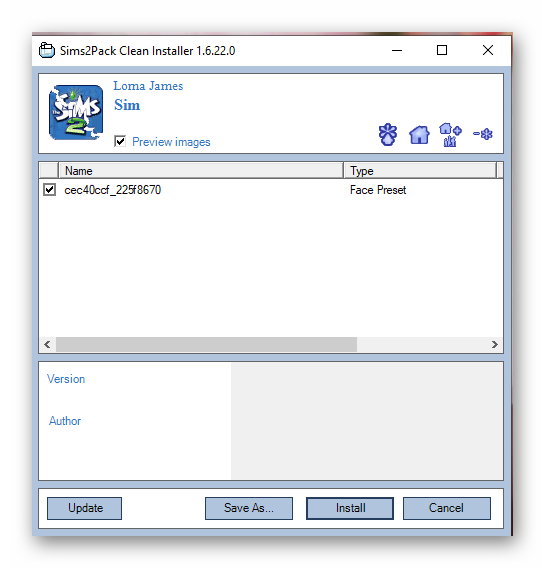Sort the list by Type column

420,171
